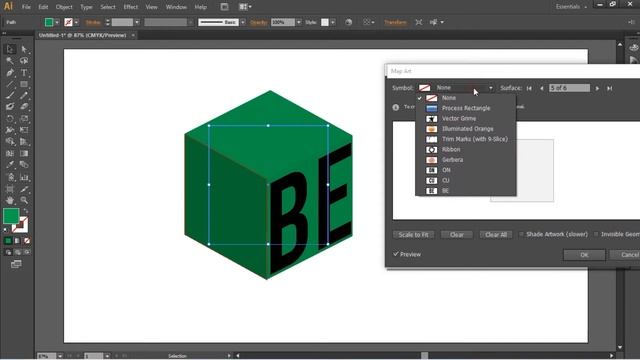This screenshot has width=640, height=360.
Task: Select the Eyedropper tool
Action: (10, 165)
